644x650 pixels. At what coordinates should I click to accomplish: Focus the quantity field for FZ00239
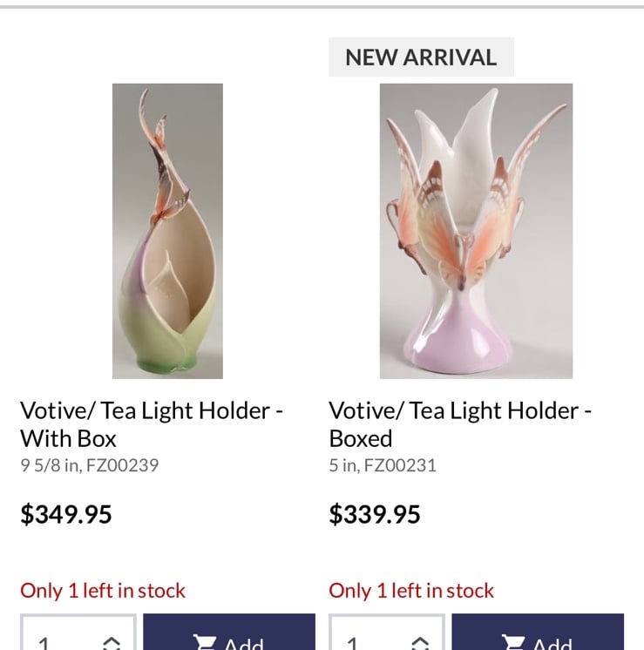point(78,632)
